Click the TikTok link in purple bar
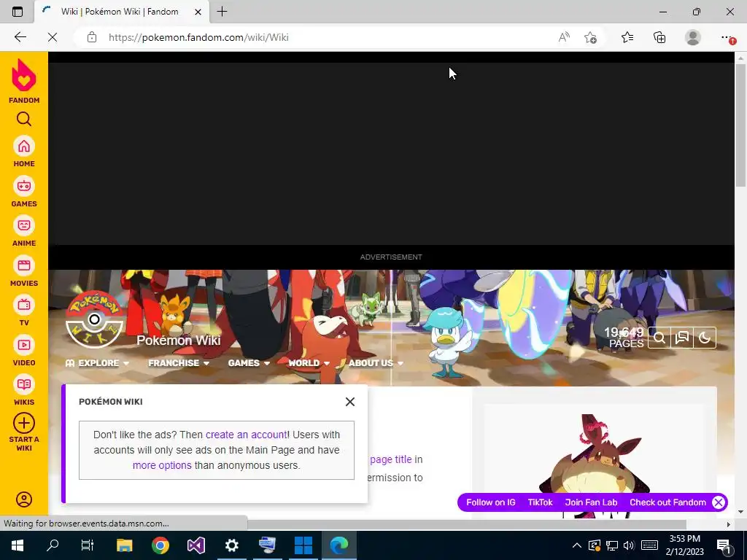Screen dimensions: 747x560 541,502
